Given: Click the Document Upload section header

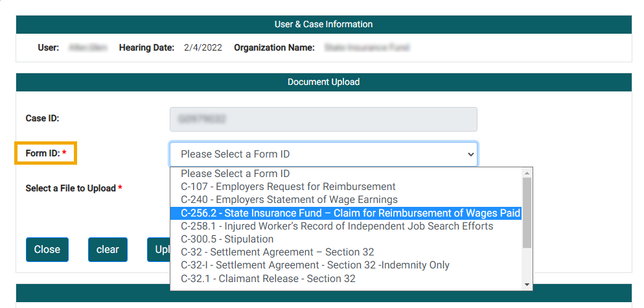Looking at the screenshot, I should 323,82.
